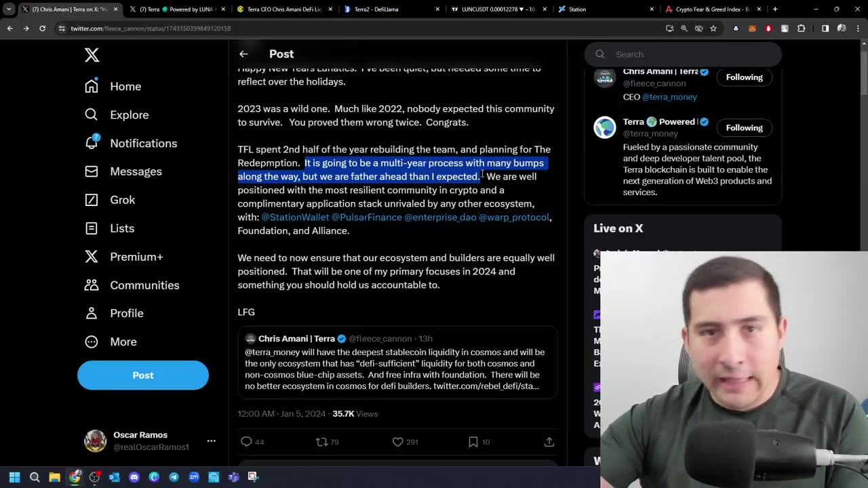Open the Chrome three-dot menu
Image resolution: width=868 pixels, height=488 pixels.
(x=858, y=28)
